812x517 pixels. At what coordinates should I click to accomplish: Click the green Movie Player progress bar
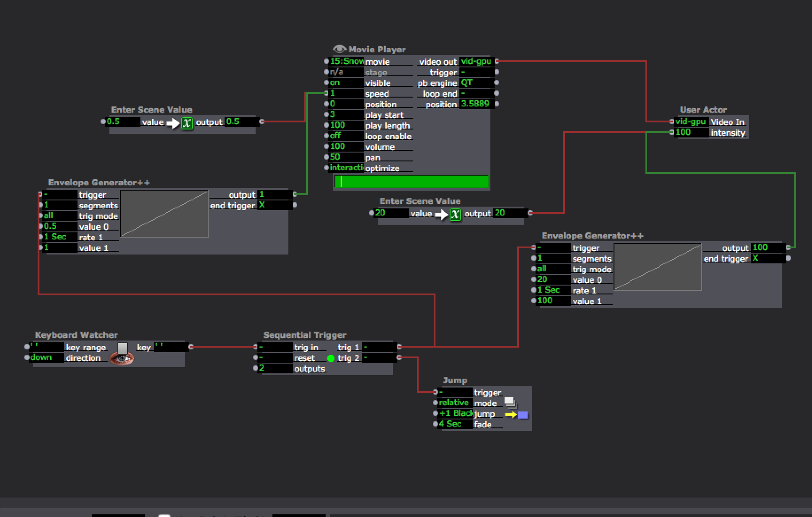click(412, 181)
